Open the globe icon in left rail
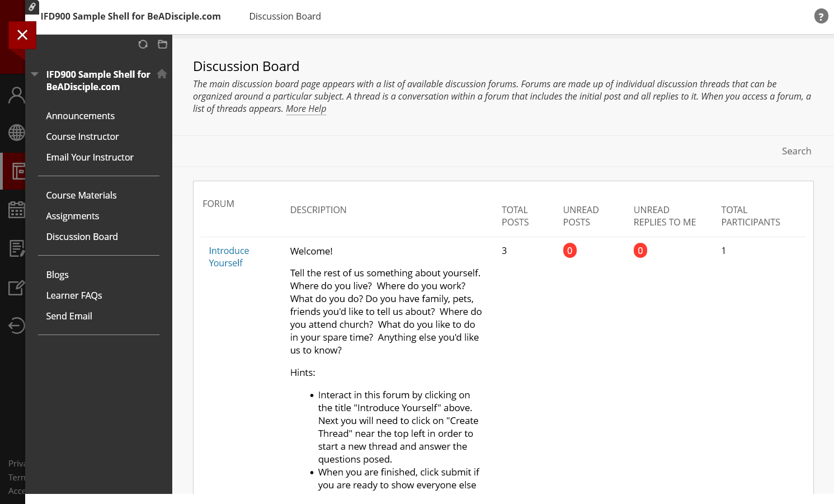This screenshot has height=504, width=834. 17,133
